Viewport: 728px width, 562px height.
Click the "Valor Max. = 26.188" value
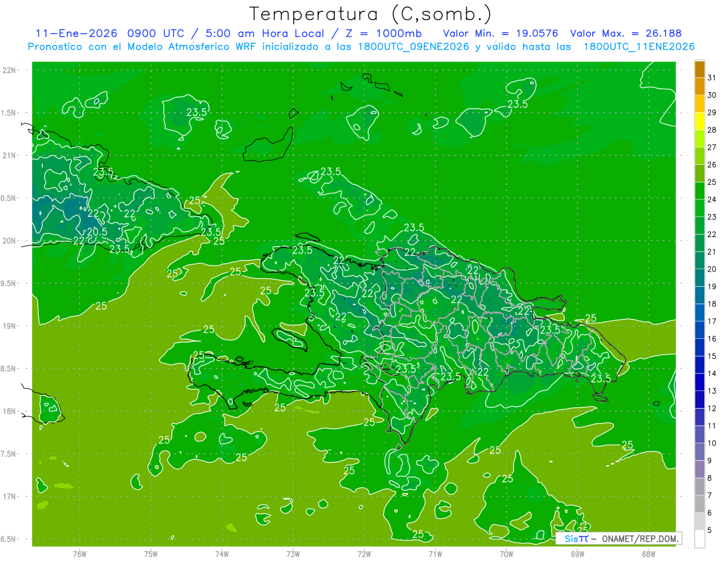tap(625, 33)
